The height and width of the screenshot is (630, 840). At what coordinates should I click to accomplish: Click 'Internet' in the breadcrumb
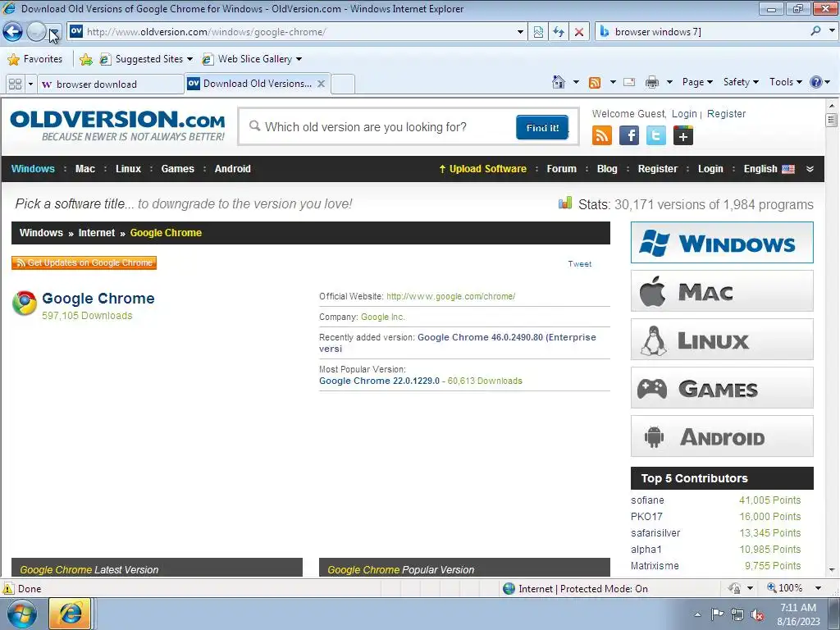tap(97, 232)
